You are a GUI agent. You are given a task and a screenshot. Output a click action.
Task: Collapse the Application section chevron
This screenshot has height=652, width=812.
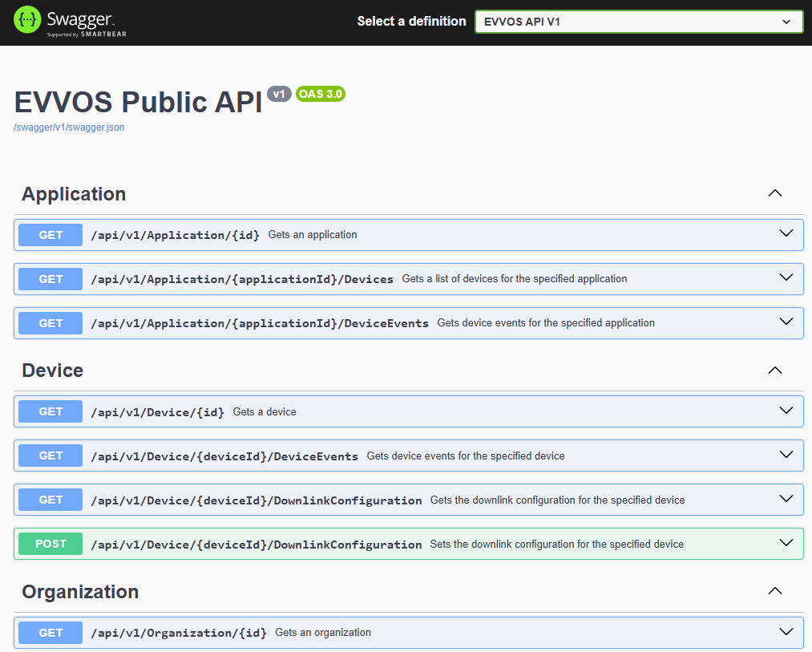774,193
